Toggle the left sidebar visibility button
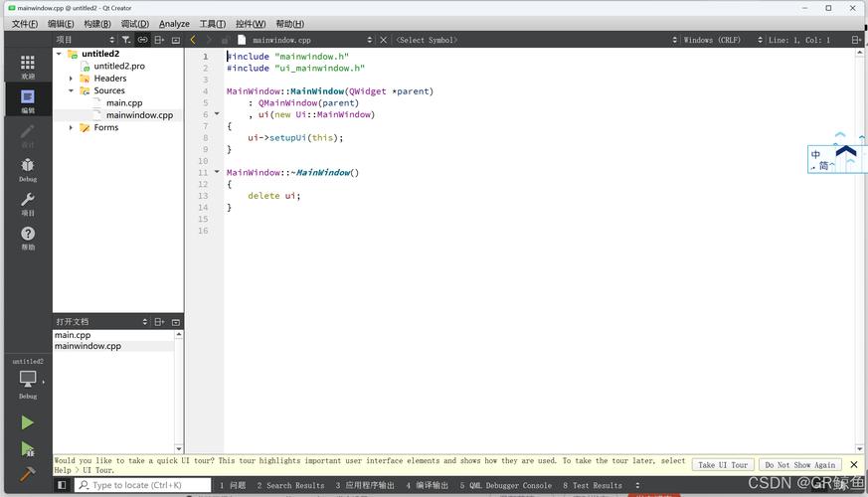The width and height of the screenshot is (868, 497). pyautogui.click(x=62, y=485)
